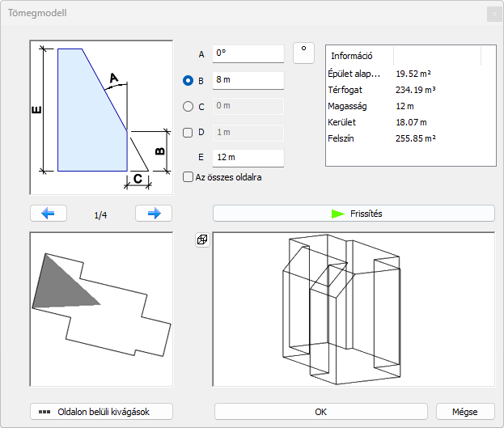Viewport: 504px width, 428px height.
Task: Click the B value field showing 8 m
Action: [x=248, y=81]
